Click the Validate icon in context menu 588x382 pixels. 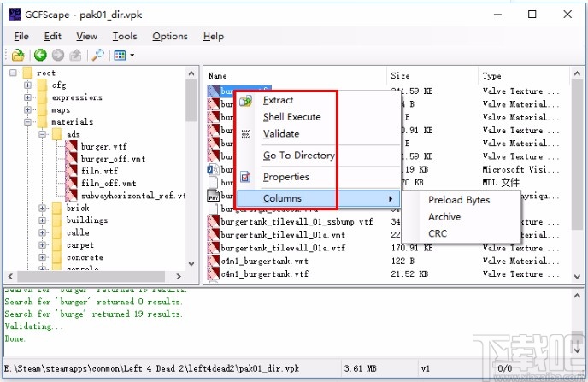(x=245, y=134)
